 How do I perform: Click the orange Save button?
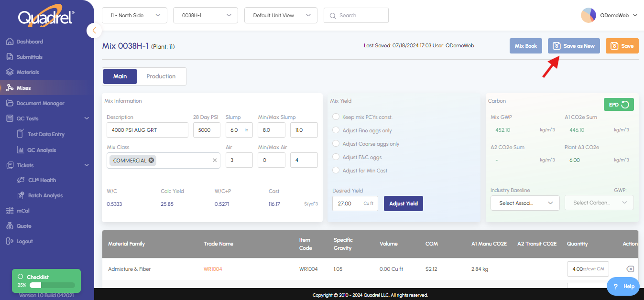[x=622, y=46]
